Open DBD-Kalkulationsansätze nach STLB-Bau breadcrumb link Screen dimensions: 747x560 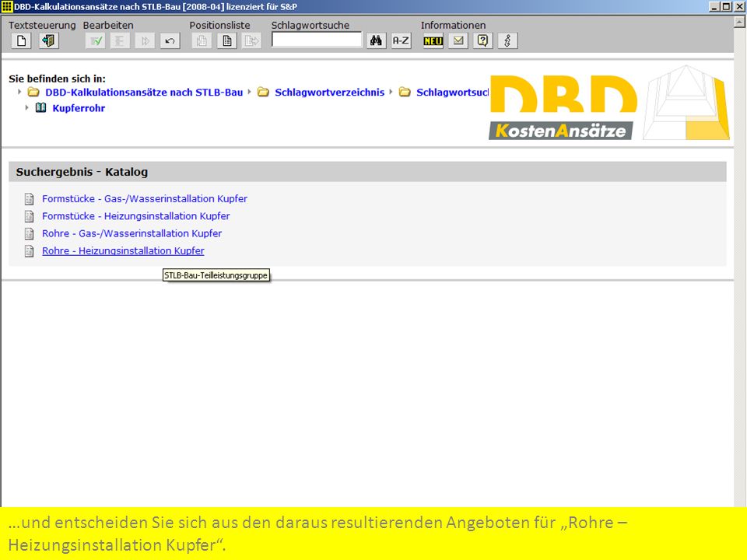click(x=144, y=93)
